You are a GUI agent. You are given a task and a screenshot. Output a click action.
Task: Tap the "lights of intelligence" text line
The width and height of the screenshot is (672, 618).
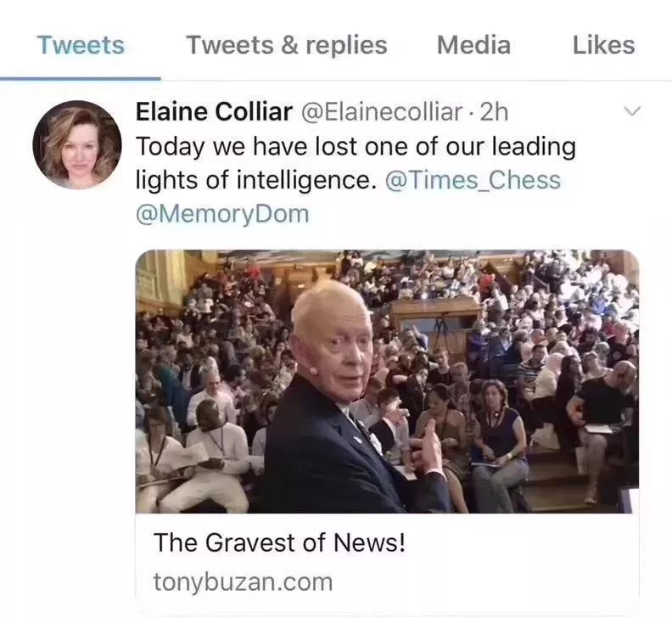point(255,180)
